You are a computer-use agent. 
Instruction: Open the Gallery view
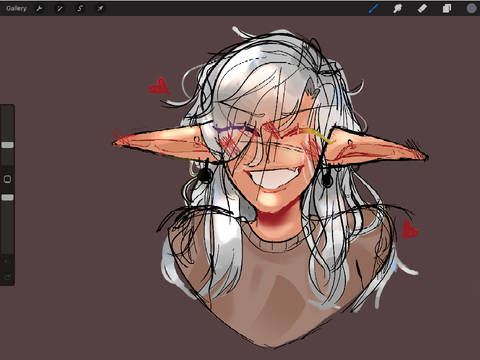tap(16, 8)
